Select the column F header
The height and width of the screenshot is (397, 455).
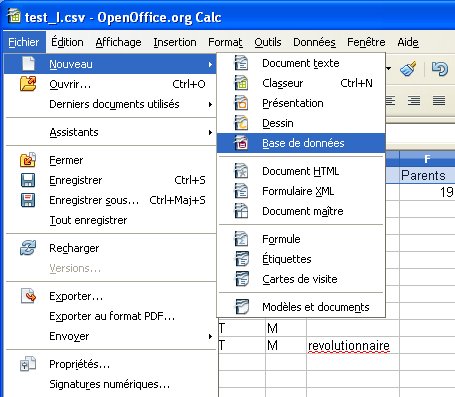[x=427, y=159]
